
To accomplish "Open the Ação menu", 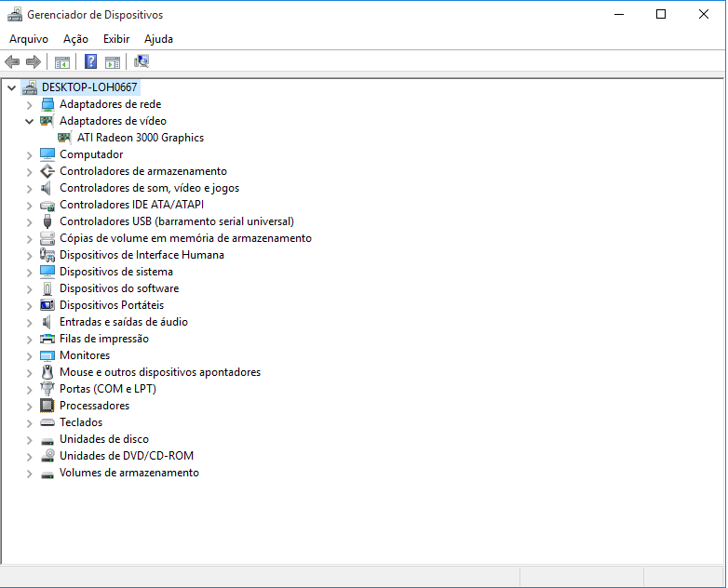I will (75, 39).
